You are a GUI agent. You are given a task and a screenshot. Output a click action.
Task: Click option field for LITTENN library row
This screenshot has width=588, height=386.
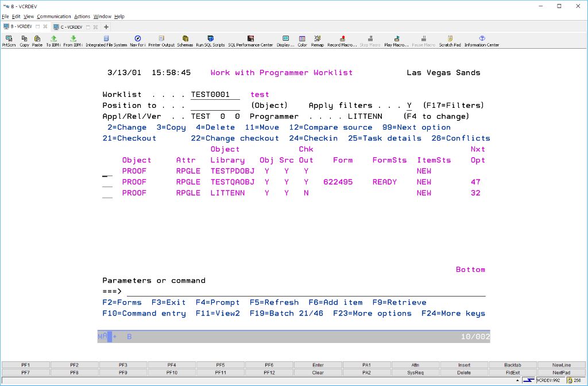[x=107, y=193]
